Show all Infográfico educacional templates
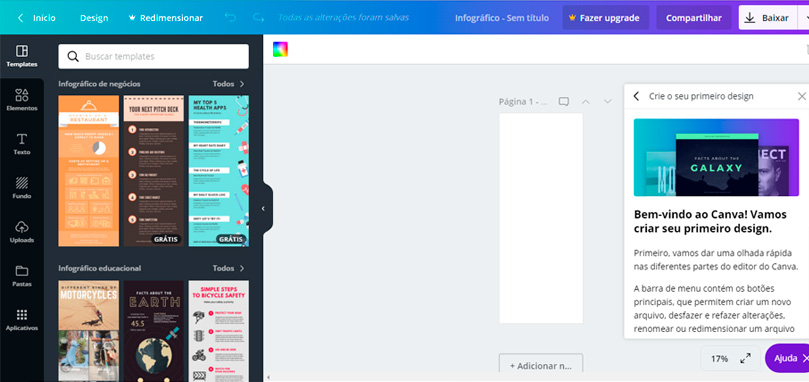This screenshot has width=809, height=382. pos(229,268)
